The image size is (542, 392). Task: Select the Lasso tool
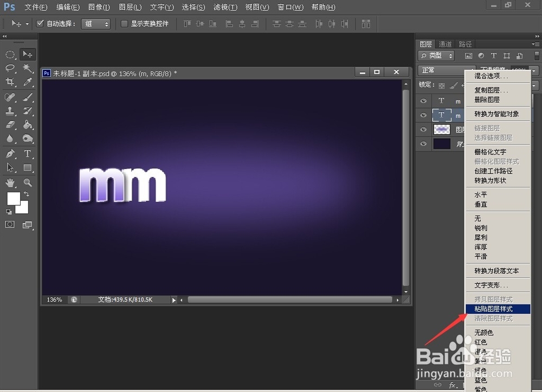(x=10, y=68)
